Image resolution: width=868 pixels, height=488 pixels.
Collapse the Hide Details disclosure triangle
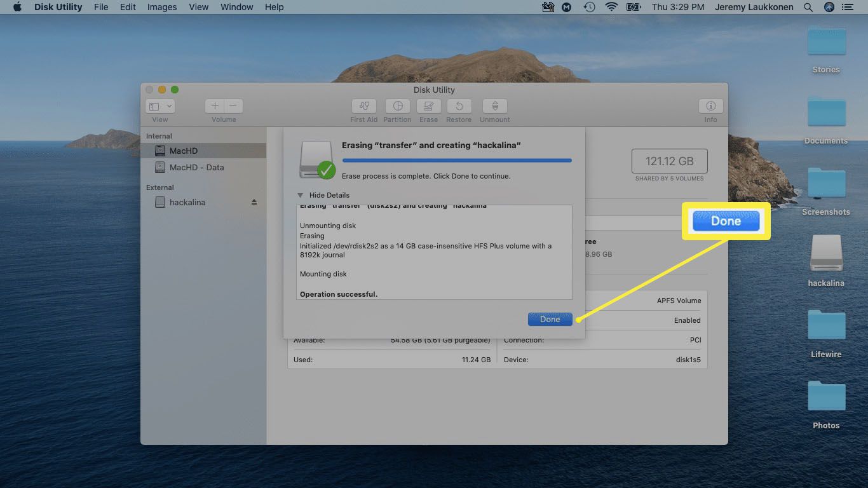301,195
